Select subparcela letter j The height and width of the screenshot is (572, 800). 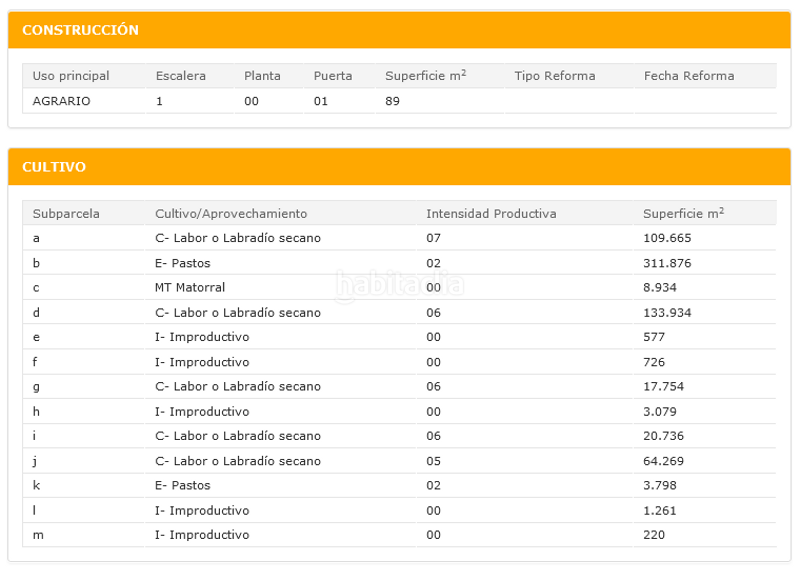pyautogui.click(x=35, y=461)
